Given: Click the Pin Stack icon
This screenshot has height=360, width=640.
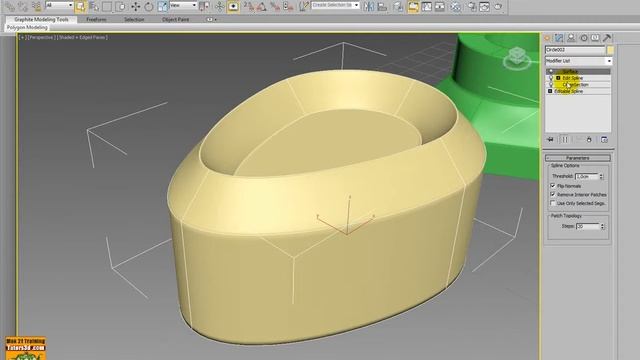Looking at the screenshot, I should pos(550,140).
